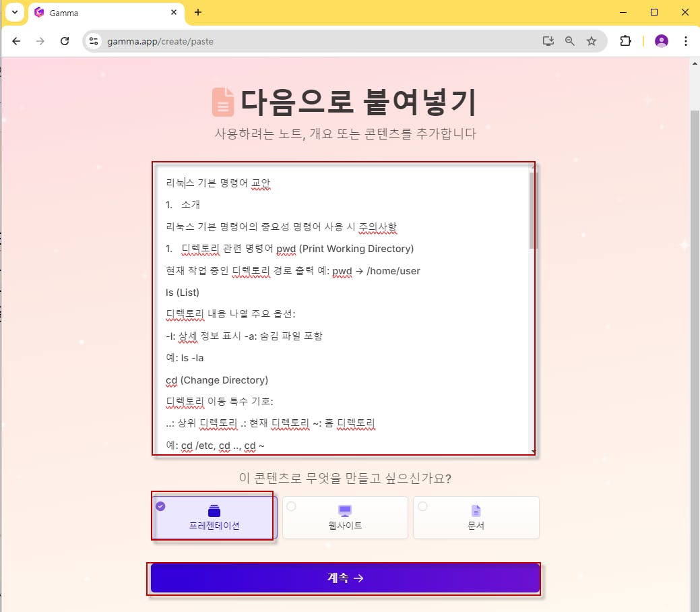Click the 다음으로 붙여넣기 heading
Screen dimensions: 700x612
pos(358,102)
